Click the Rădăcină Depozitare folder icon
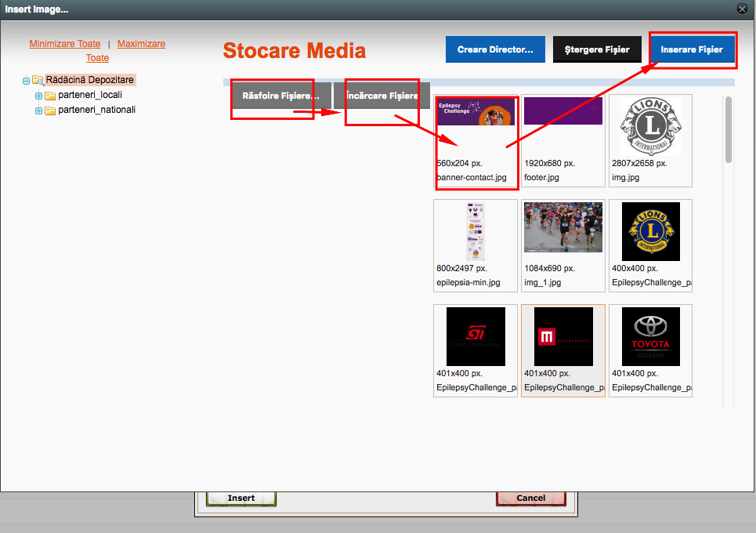The width and height of the screenshot is (756, 533). [38, 80]
